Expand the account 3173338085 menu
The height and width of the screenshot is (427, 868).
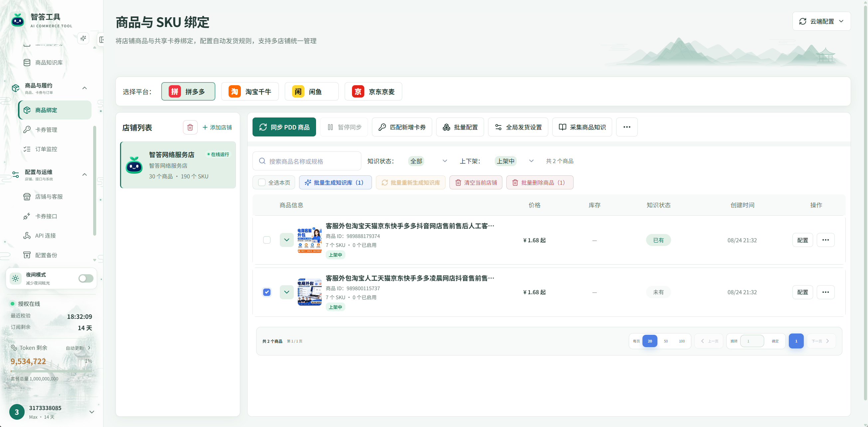[91, 412]
